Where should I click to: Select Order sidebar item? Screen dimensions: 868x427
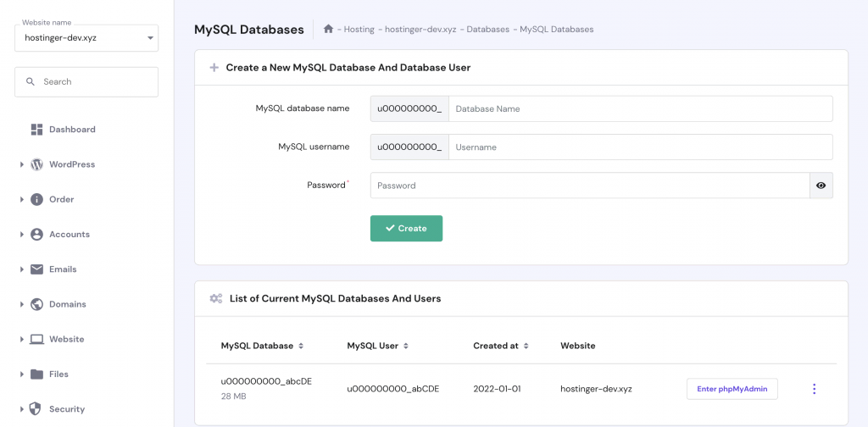61,199
